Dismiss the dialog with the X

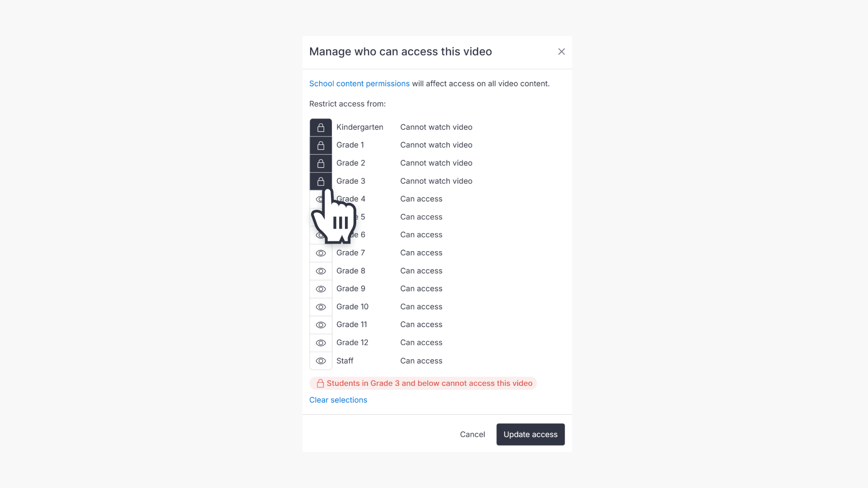561,52
